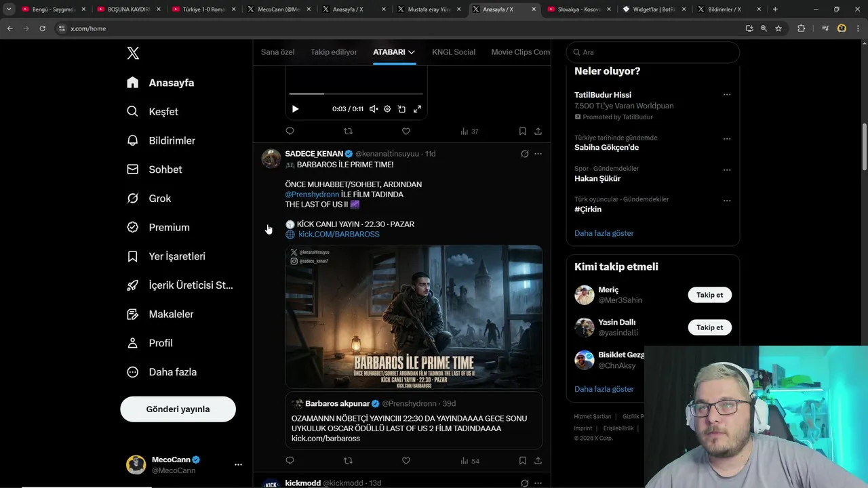Open SADECE_KENAN profile avatar

pyautogui.click(x=271, y=159)
